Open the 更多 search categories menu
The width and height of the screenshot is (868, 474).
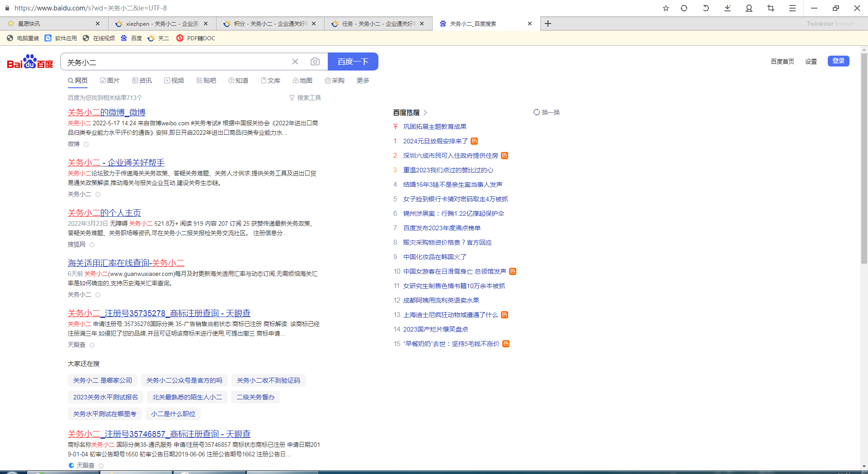tap(363, 81)
